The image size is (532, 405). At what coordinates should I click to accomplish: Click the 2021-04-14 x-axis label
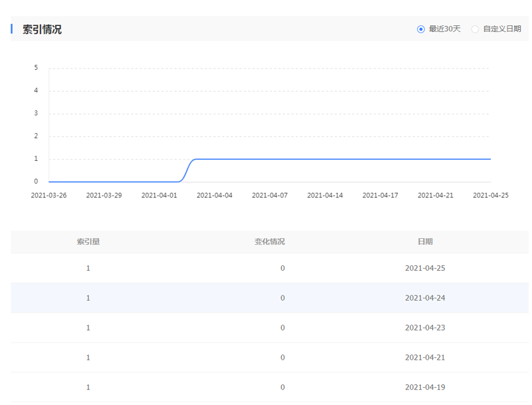(325, 196)
